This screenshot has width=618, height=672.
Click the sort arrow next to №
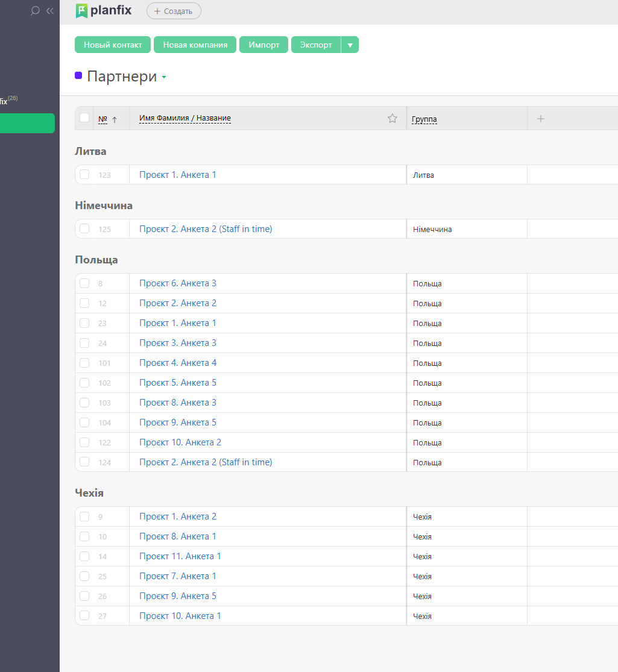pyautogui.click(x=115, y=119)
